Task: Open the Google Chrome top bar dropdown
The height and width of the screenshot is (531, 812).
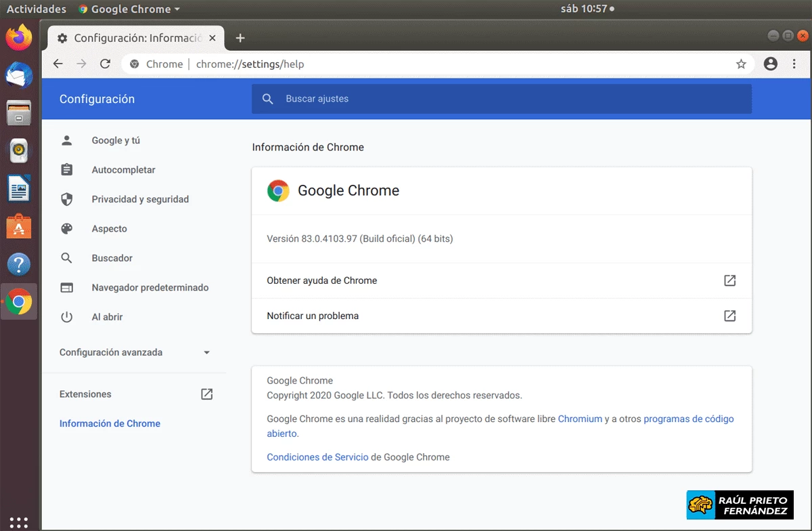Action: (x=129, y=9)
